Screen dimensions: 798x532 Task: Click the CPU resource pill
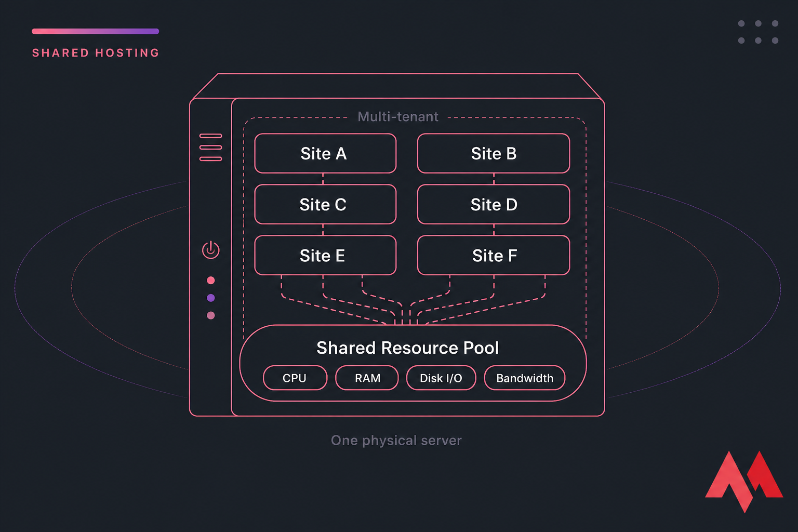coord(295,378)
